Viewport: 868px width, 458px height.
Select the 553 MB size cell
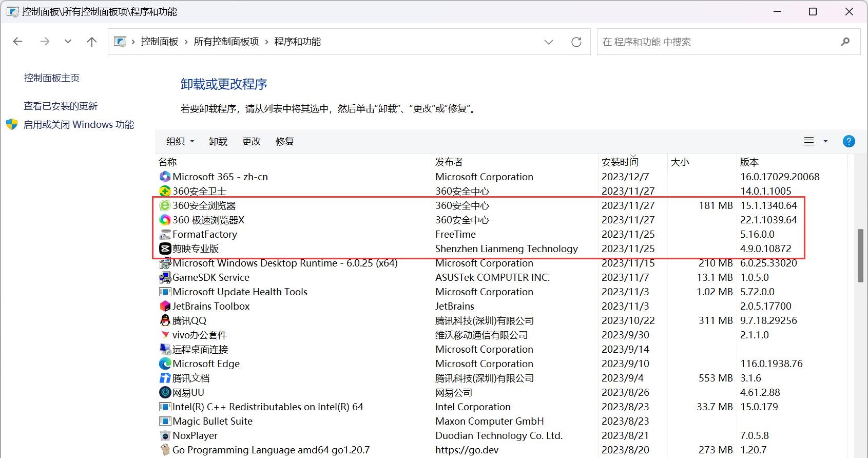pyautogui.click(x=716, y=378)
